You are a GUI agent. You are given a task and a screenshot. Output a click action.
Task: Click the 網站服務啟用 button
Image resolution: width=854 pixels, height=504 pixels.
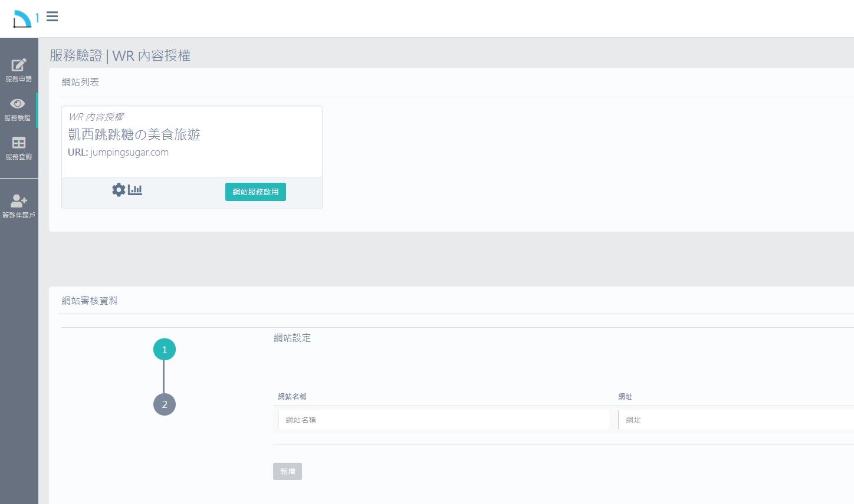(255, 192)
